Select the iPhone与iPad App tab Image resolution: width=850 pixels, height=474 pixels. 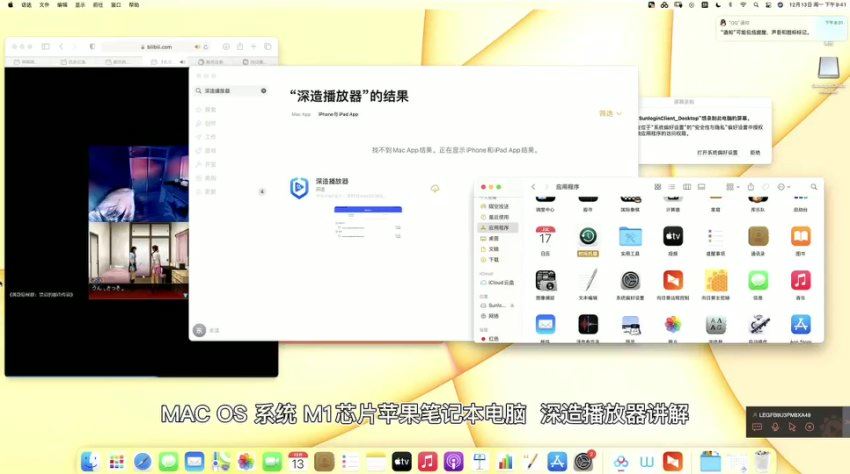(338, 114)
